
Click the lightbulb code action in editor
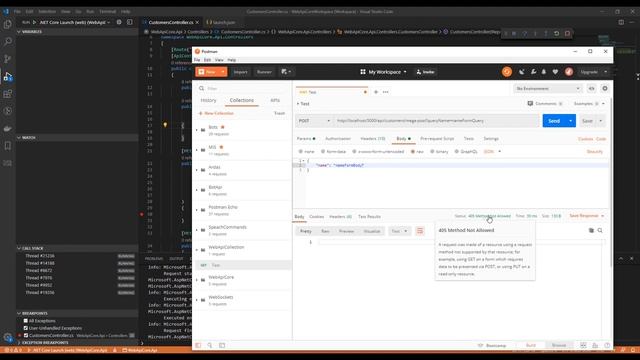165,125
